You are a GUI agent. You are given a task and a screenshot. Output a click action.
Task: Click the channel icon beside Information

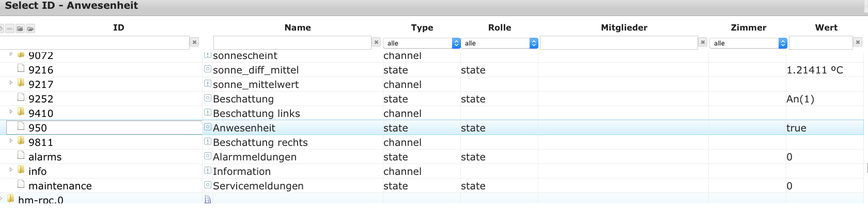point(208,170)
